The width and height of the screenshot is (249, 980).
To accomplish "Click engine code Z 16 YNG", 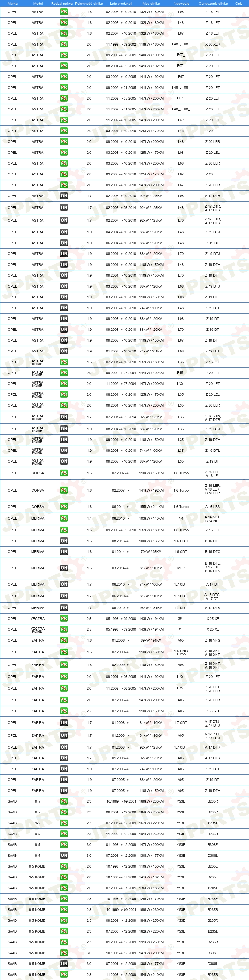I will click(212, 640).
